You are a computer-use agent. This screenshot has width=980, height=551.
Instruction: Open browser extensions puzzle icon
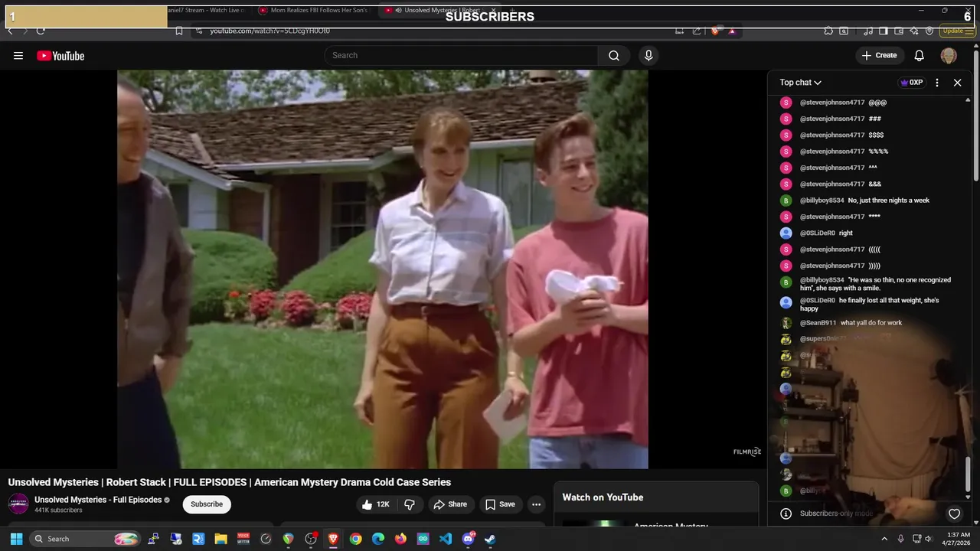pos(828,31)
